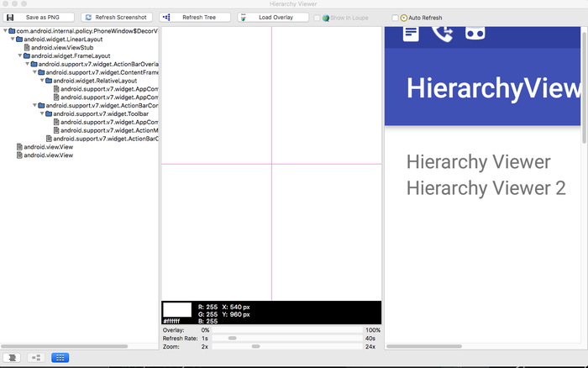Click the tree panel horizontal scrollbar
Image resolution: width=588 pixels, height=368 pixels.
pos(65,346)
